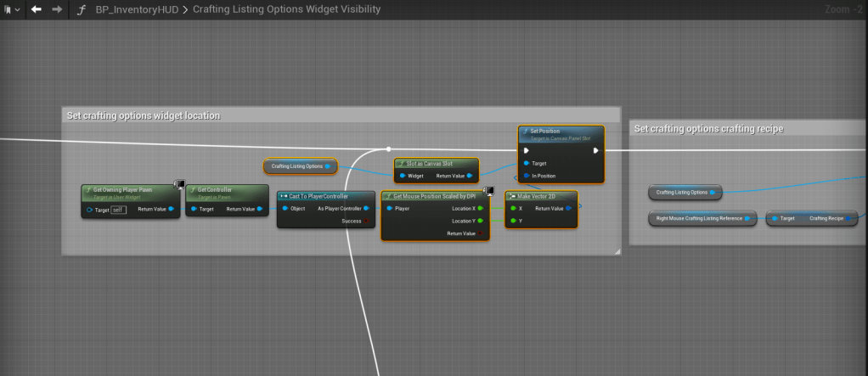The height and width of the screenshot is (376, 868).
Task: Click the Success pin on Cast To PlayerController
Action: (x=366, y=222)
